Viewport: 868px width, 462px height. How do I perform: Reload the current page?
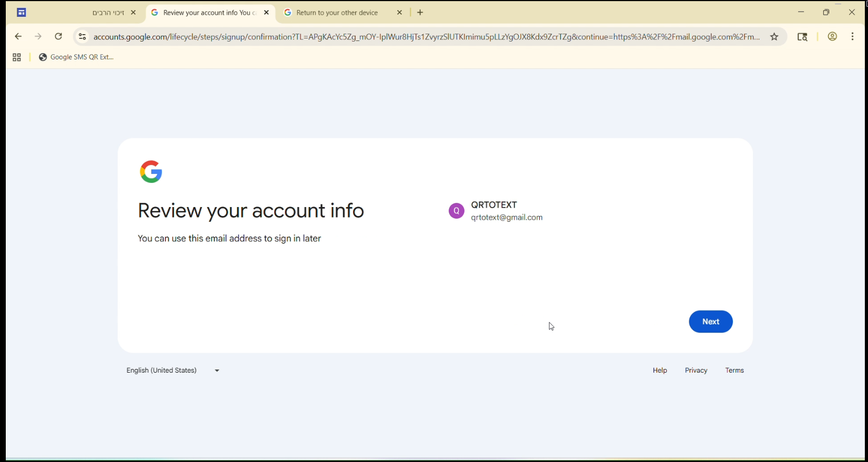coord(59,37)
